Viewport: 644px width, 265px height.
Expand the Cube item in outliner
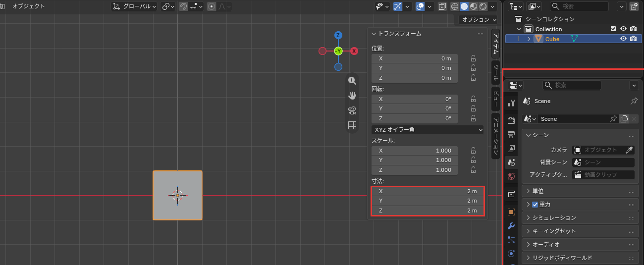pos(529,39)
